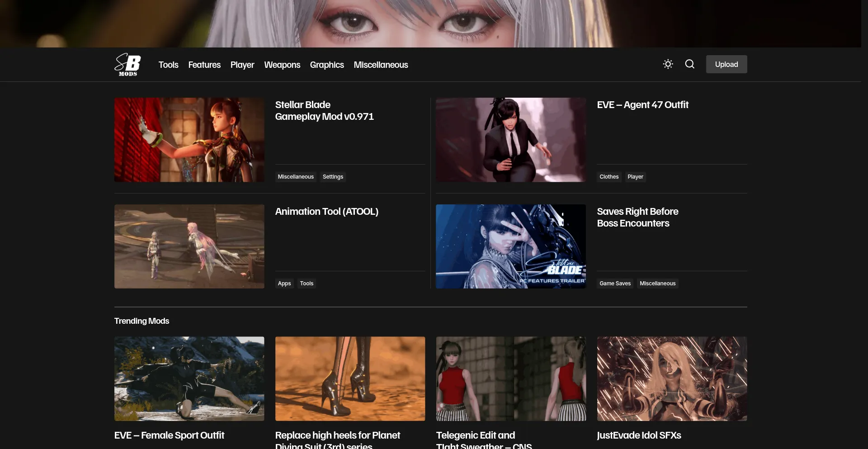Click the Agent 47 Outfit thumbnail

[x=511, y=140]
